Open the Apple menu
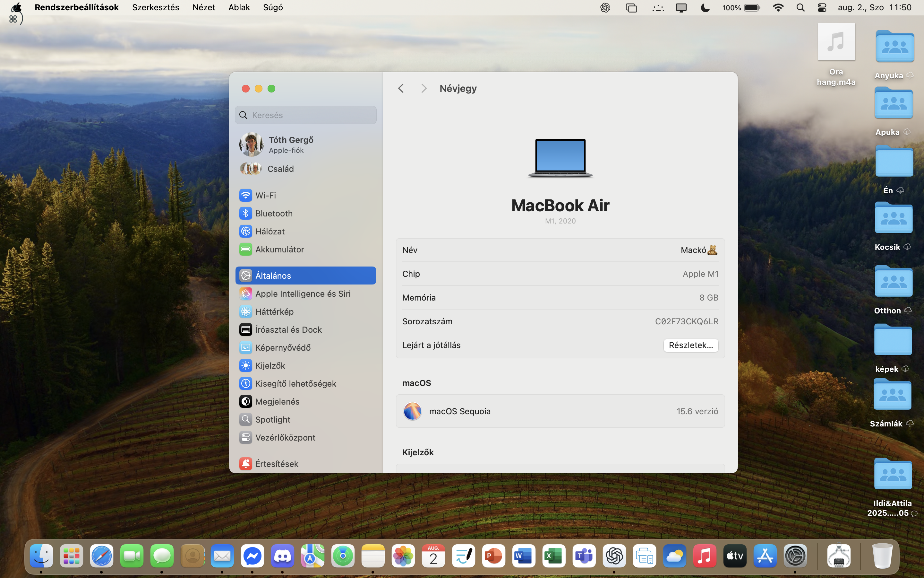Viewport: 924px width, 578px height. click(x=16, y=8)
